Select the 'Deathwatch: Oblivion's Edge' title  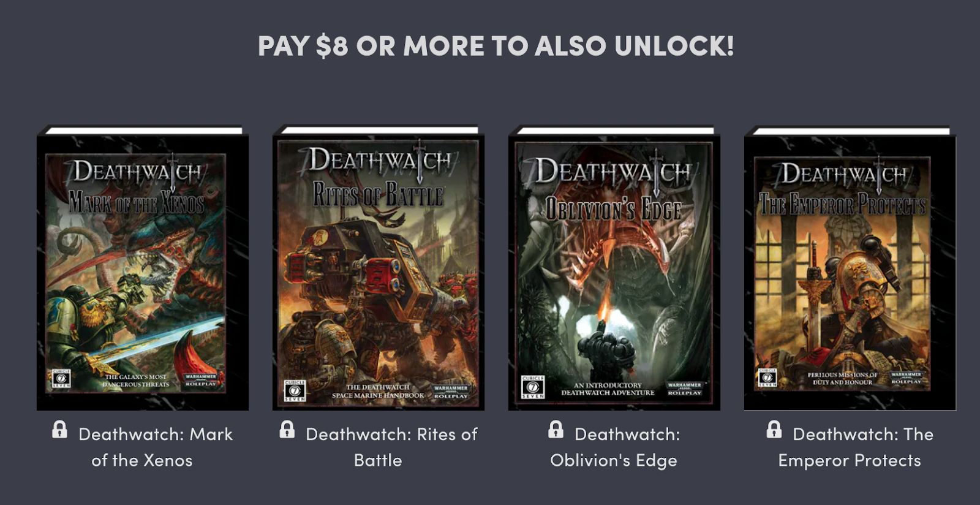point(614,447)
